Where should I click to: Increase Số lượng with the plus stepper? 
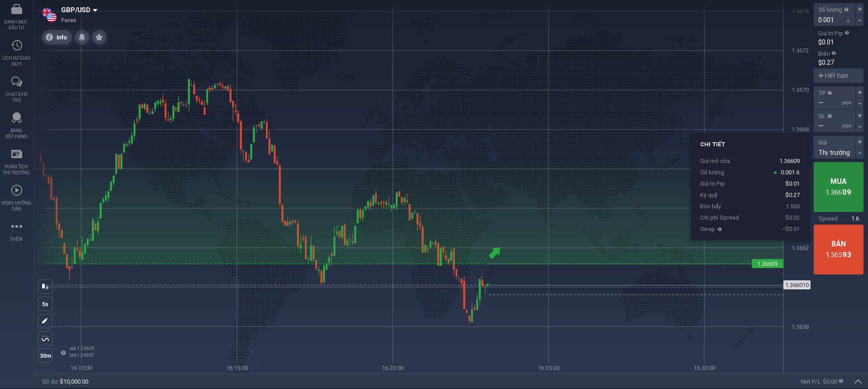(x=860, y=9)
